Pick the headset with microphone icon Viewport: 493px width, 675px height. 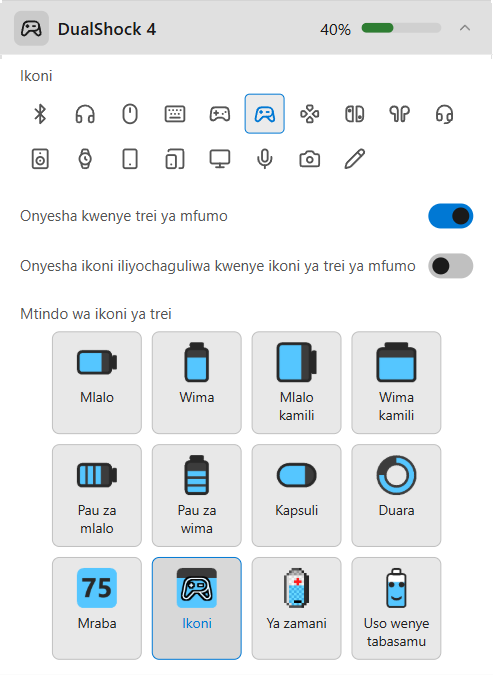(444, 114)
